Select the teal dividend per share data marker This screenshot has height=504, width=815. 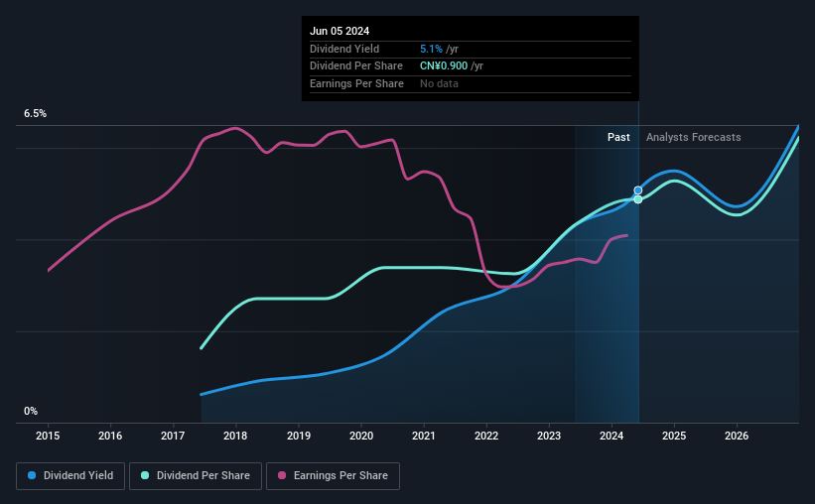[x=638, y=199]
